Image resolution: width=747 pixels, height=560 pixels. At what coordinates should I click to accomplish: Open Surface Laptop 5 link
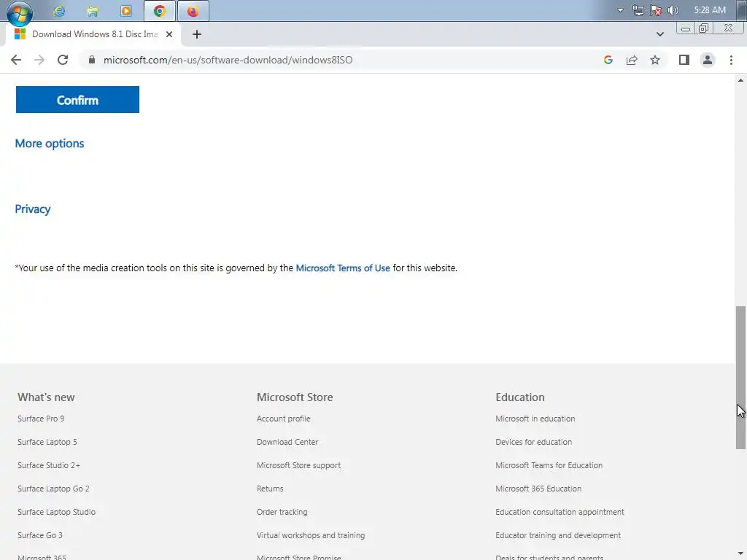(47, 442)
